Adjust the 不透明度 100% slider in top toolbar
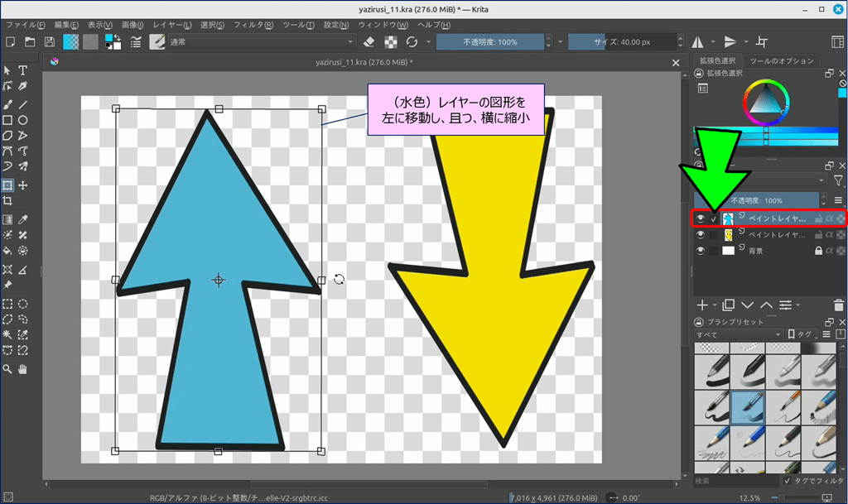Viewport: 848px width, 504px height. pyautogui.click(x=489, y=41)
